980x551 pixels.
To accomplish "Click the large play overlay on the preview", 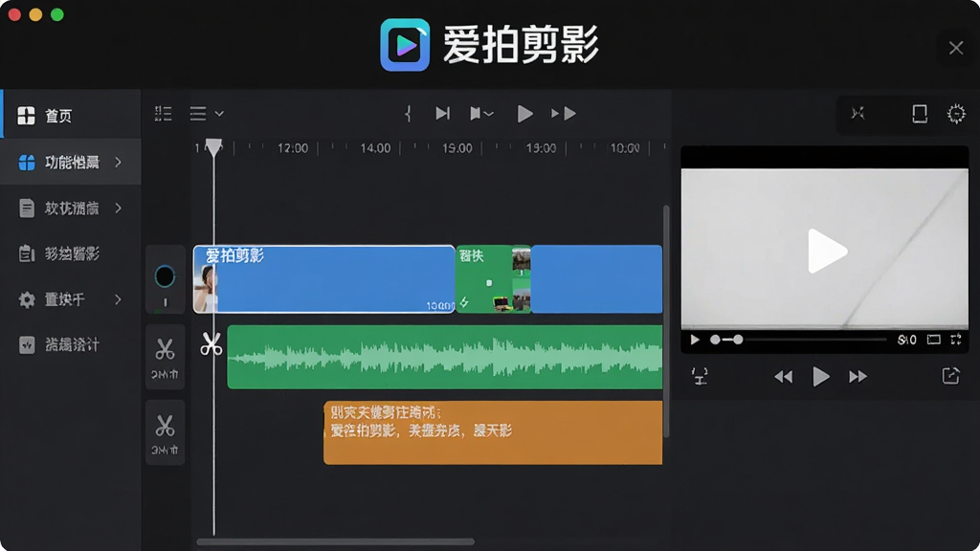I will (826, 252).
